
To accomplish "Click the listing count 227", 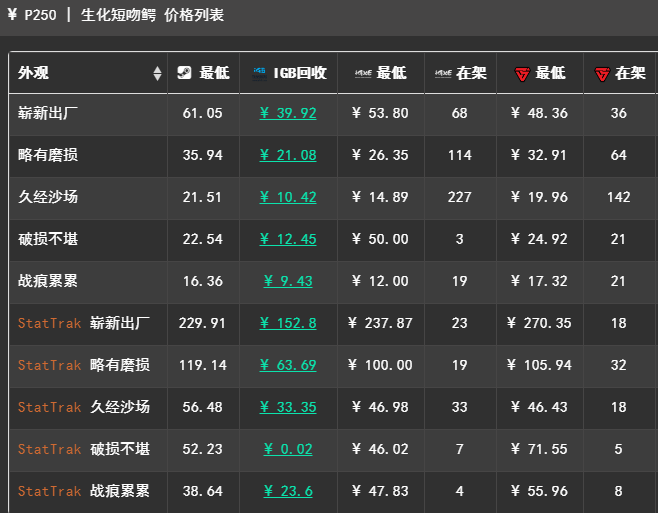I will [460, 197].
